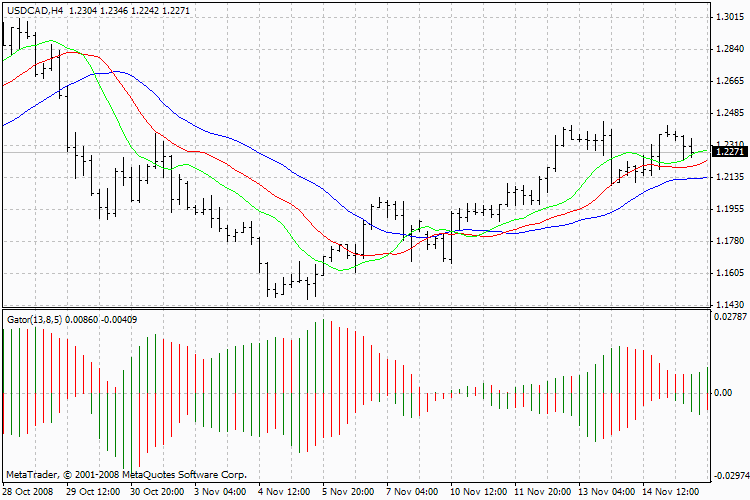This screenshot has width=750, height=500.
Task: Click the 1.1430 price scale label
Action: [x=730, y=304]
